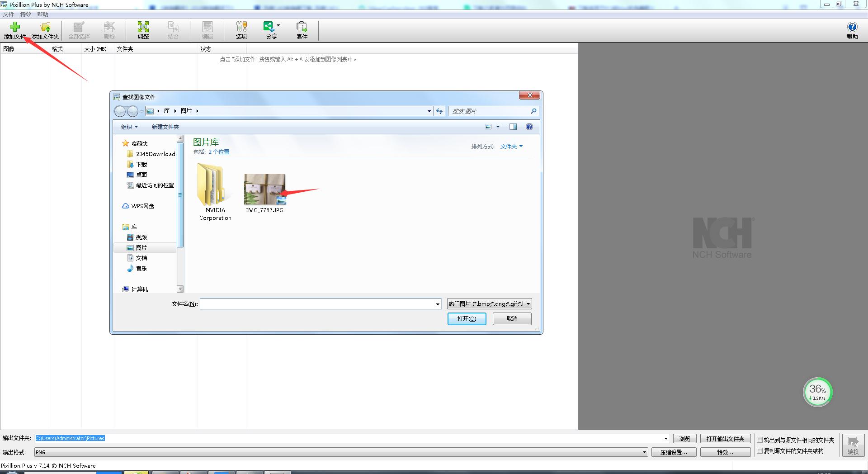Click the refresh icon beside the address bar

tap(439, 111)
